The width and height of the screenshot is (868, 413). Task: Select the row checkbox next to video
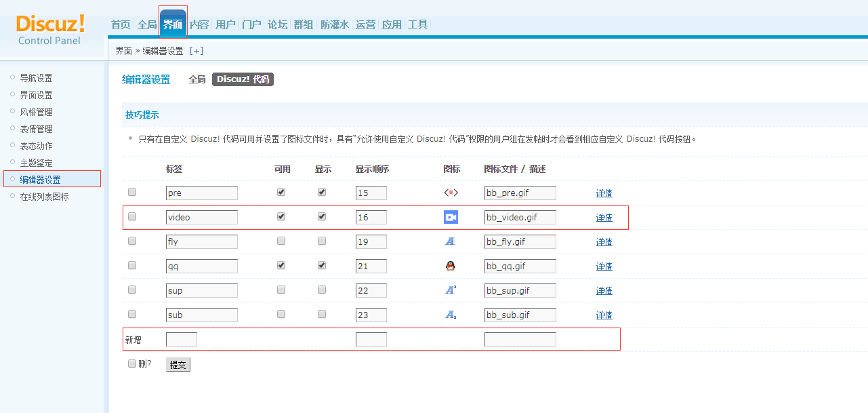tap(131, 216)
